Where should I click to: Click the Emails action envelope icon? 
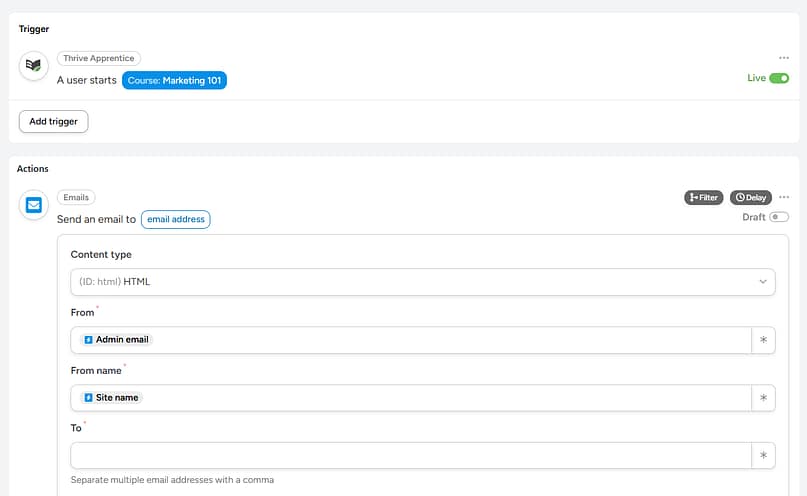coord(34,206)
